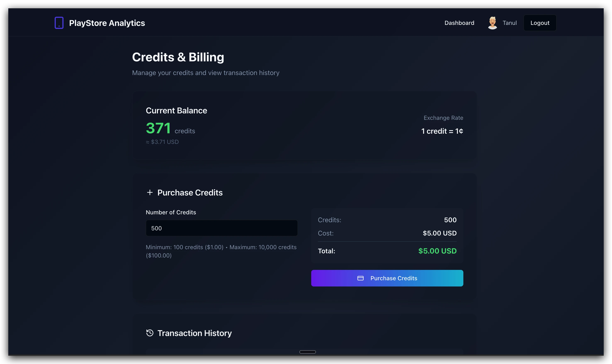Click the Current Balance heading
612x364 pixels.
176,110
